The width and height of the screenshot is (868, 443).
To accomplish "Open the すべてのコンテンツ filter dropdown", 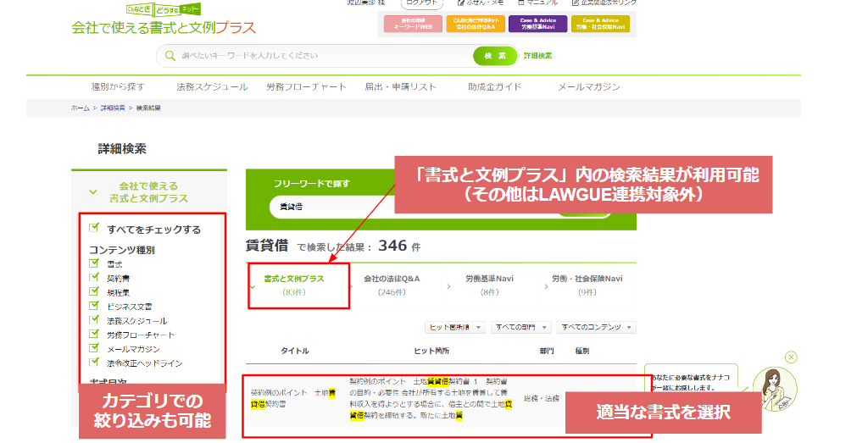I will [x=596, y=327].
